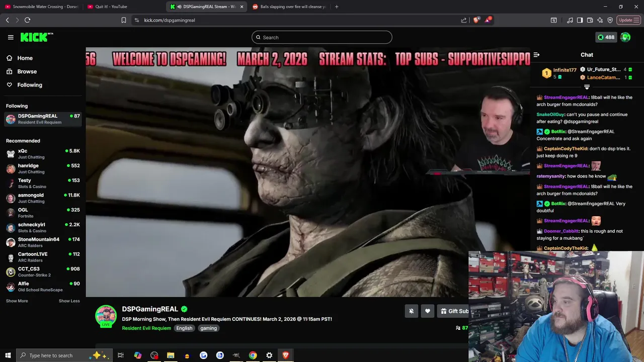
Task: Open the browser tab search icon
Action: coord(553,20)
